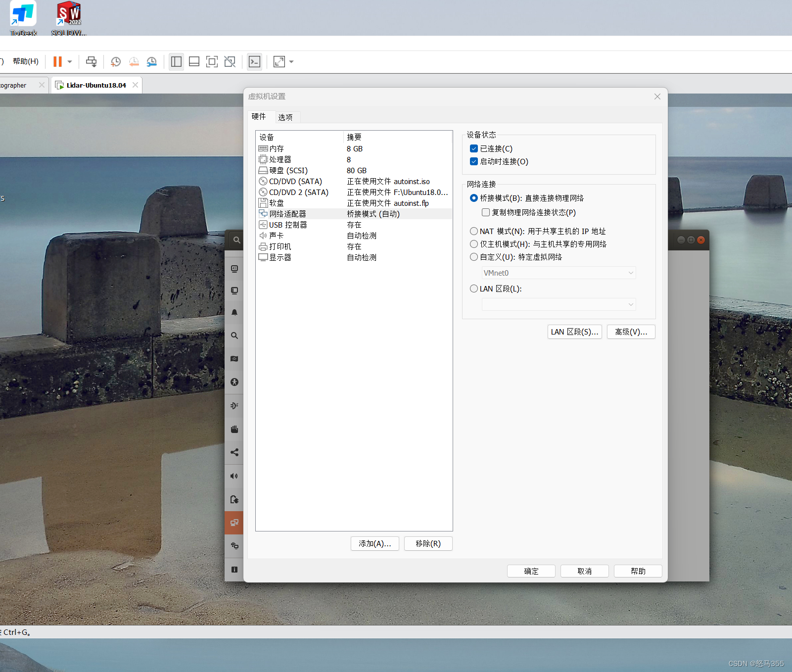Open the snapshot manager

(x=152, y=61)
